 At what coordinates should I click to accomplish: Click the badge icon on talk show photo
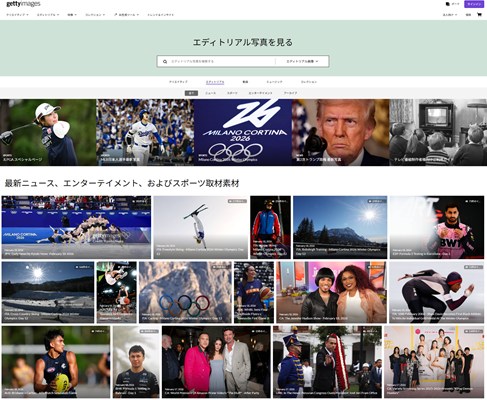(376, 267)
